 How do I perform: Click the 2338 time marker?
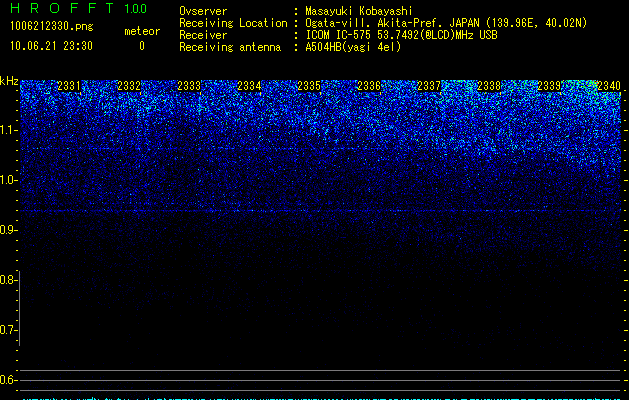click(x=489, y=86)
